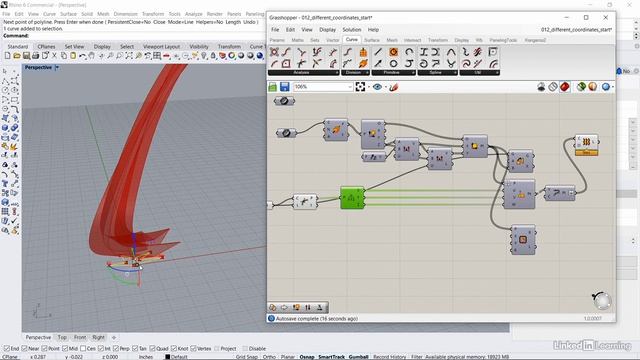Click Rhino Cut scissors icon
The height and width of the screenshot is (360, 640).
(x=54, y=56)
